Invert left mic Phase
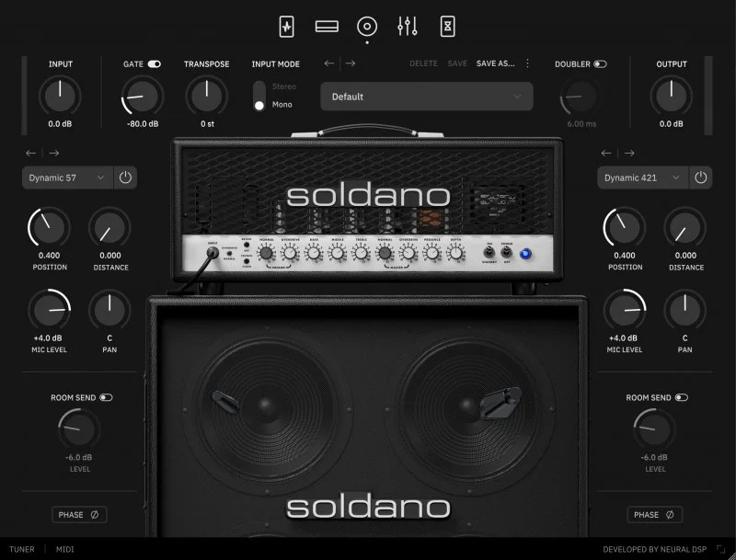This screenshot has height=560, width=736. pyautogui.click(x=79, y=515)
